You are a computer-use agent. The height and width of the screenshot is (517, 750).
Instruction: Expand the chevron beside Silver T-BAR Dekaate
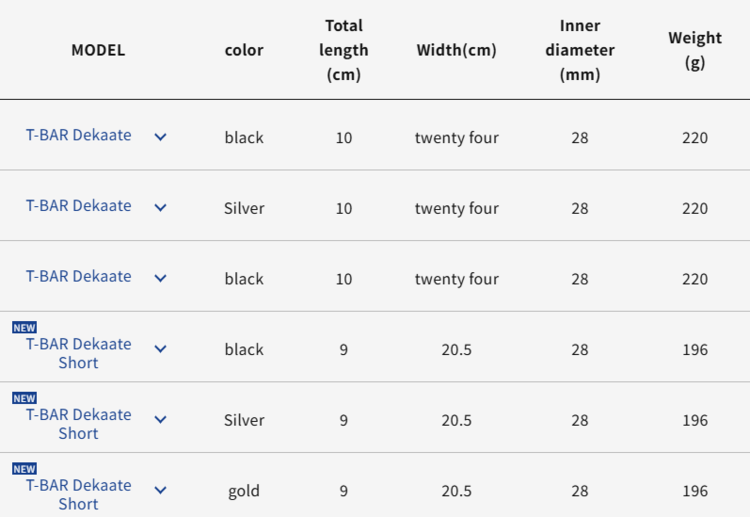pos(160,208)
